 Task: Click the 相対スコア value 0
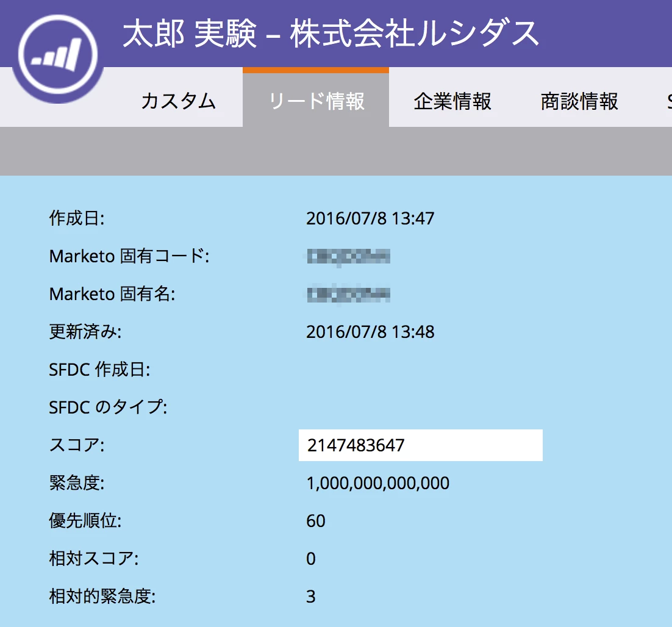pyautogui.click(x=311, y=559)
